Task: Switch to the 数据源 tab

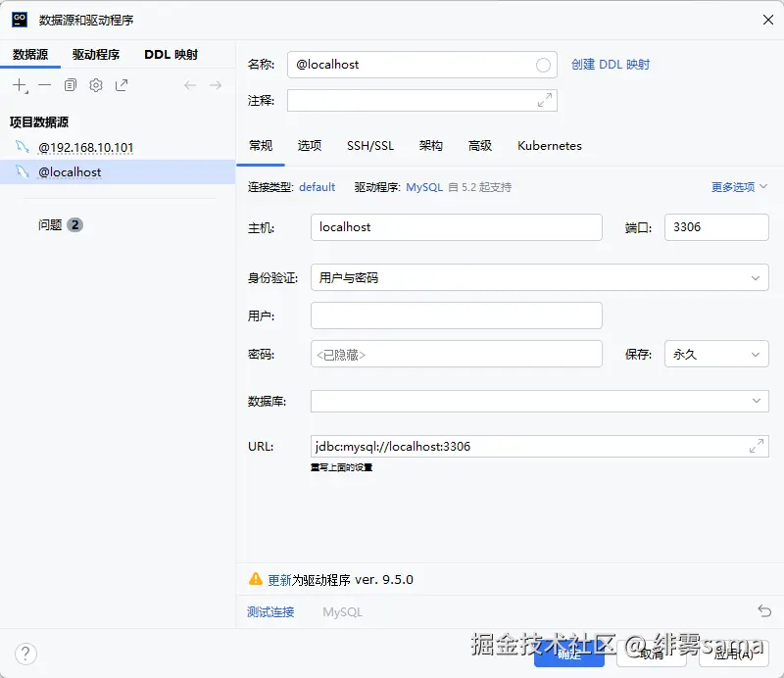Action: coord(30,54)
